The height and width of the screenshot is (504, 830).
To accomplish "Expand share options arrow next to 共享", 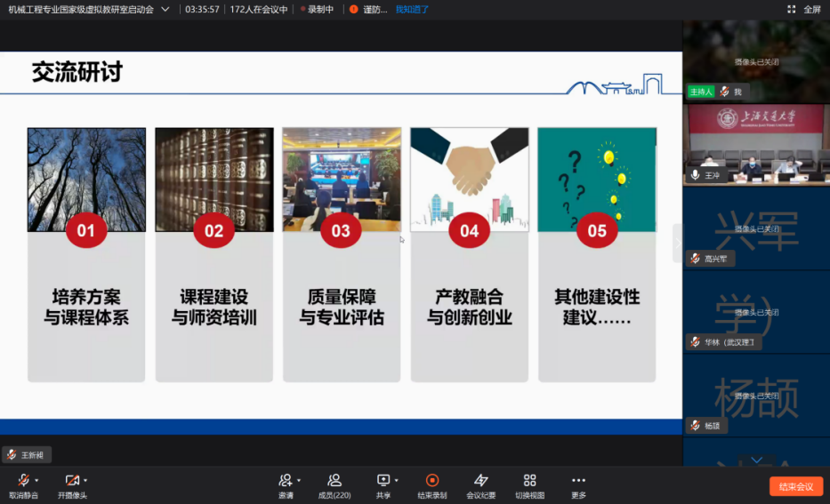I will [x=397, y=480].
